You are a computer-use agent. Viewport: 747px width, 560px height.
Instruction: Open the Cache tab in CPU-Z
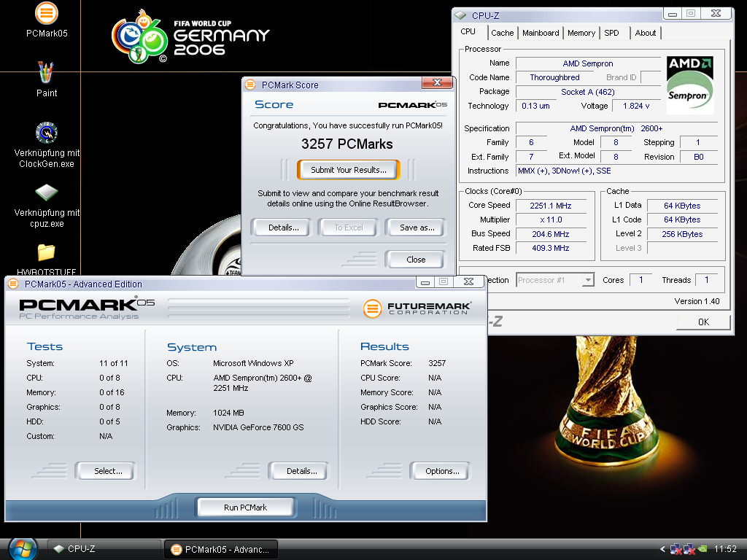point(502,33)
